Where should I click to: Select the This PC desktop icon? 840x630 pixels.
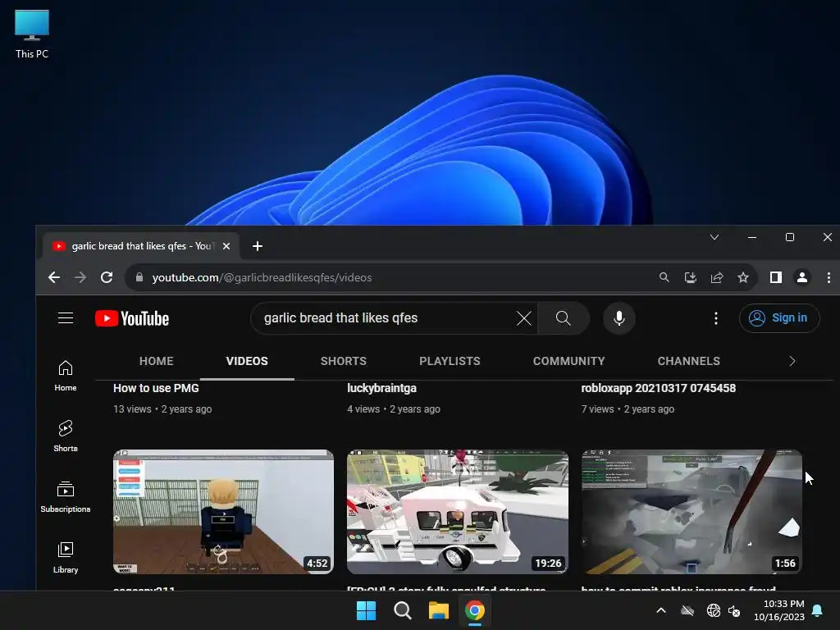[32, 34]
